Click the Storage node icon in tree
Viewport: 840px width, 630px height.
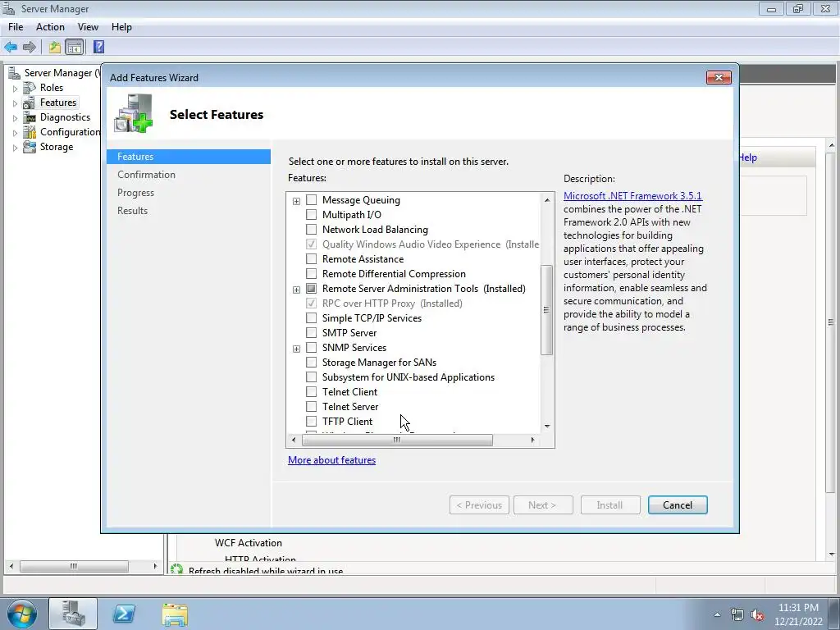click(29, 147)
